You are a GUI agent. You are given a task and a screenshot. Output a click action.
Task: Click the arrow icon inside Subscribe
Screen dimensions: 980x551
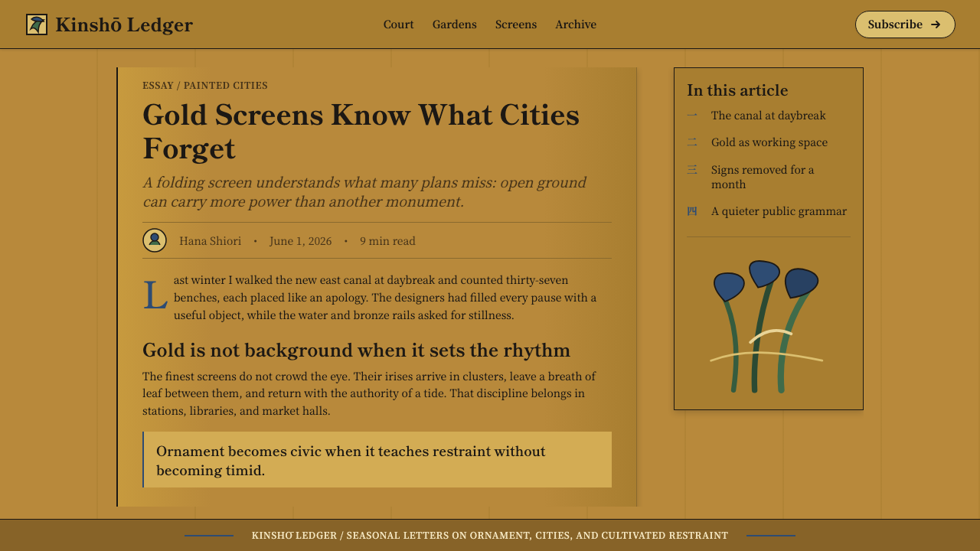pos(936,24)
